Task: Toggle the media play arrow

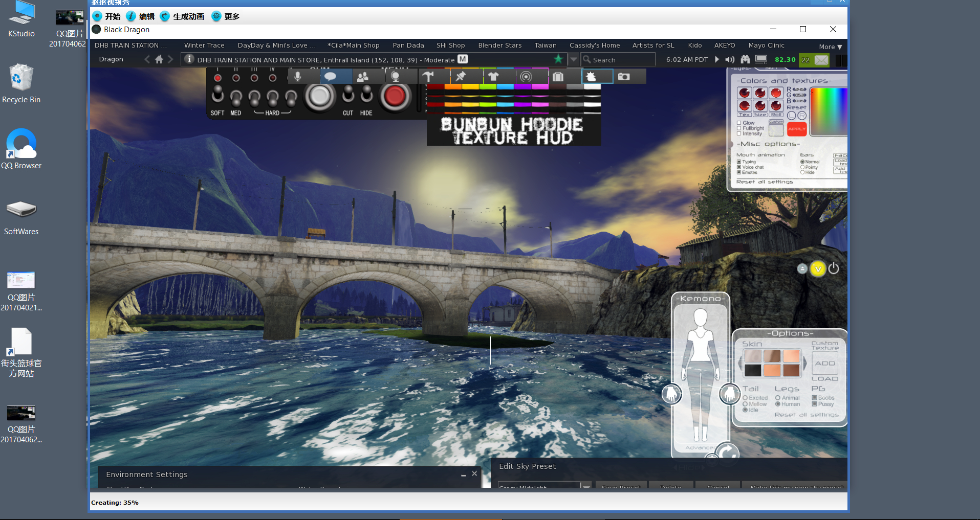Action: [x=716, y=59]
